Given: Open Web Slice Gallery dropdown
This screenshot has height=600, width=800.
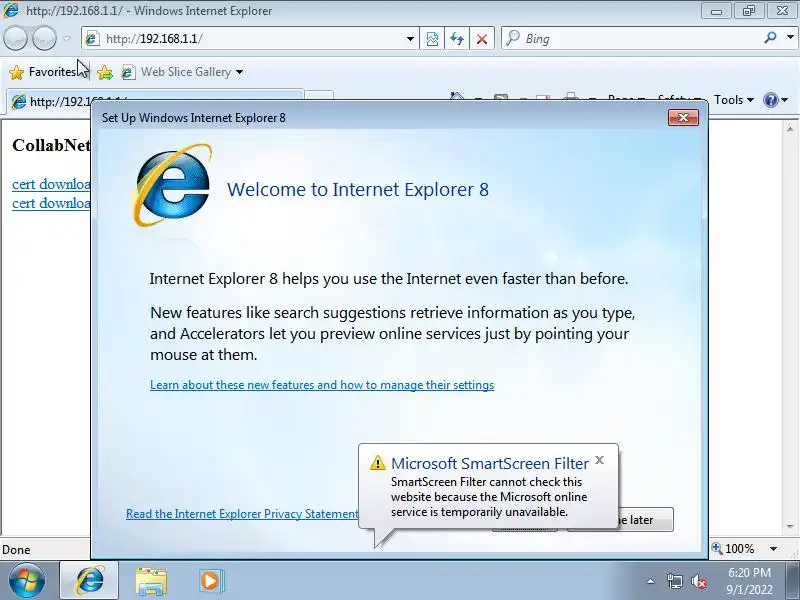Looking at the screenshot, I should [x=239, y=72].
